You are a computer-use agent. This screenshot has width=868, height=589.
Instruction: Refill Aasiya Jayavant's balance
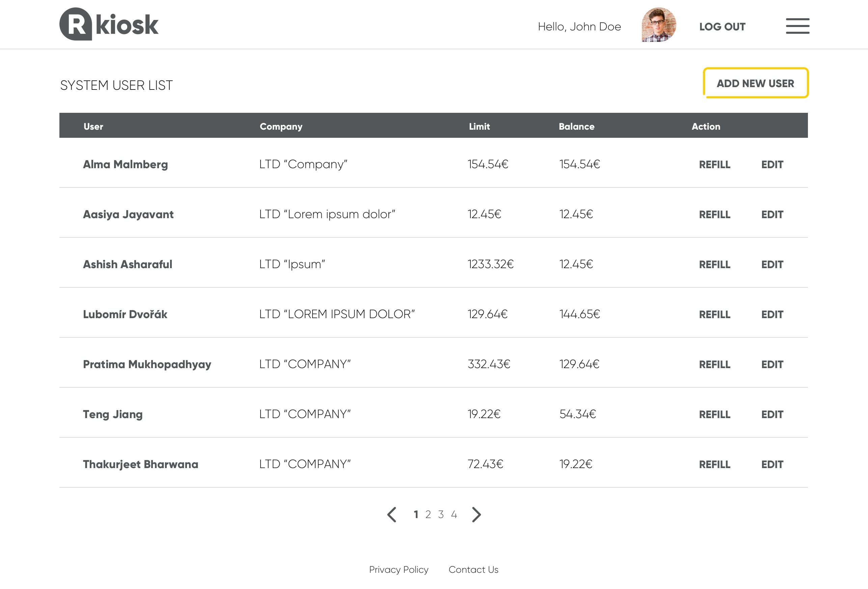click(714, 214)
